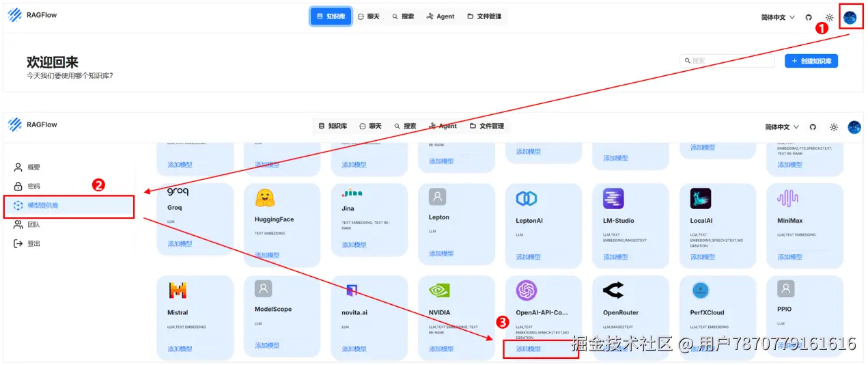Open 团队 in the settings sidebar
This screenshot has height=365, width=868.
pos(68,224)
